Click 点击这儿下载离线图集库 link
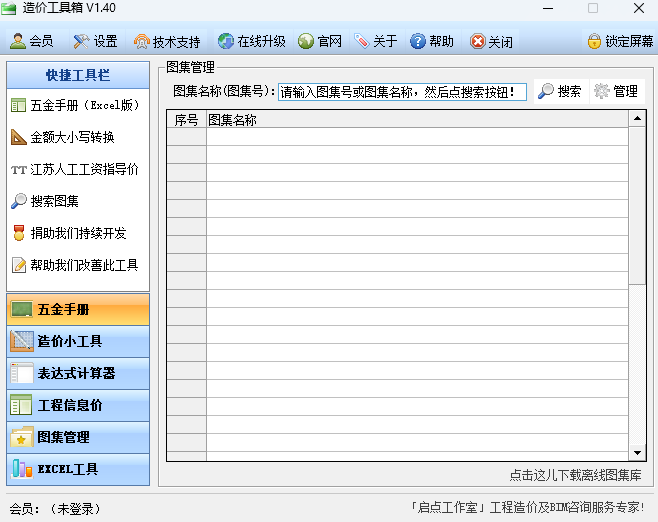Viewport: 658px width, 522px height. pyautogui.click(x=575, y=475)
